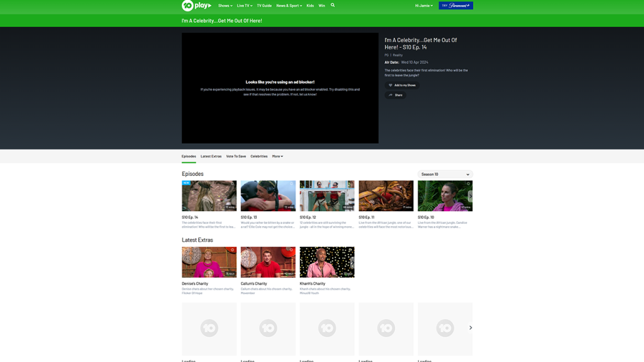Click the 'Latest Extras' section heading
644x362 pixels.
pos(197,240)
